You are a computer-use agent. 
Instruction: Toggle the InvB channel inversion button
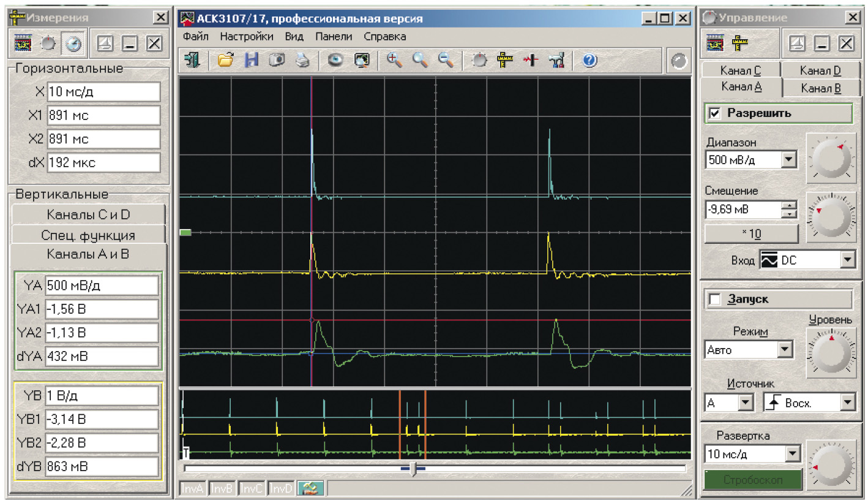click(222, 489)
